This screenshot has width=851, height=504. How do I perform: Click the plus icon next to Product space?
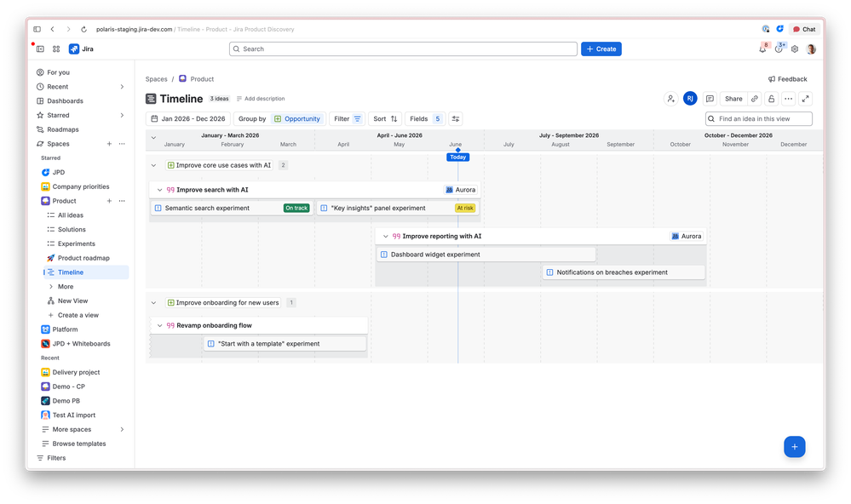tap(109, 201)
